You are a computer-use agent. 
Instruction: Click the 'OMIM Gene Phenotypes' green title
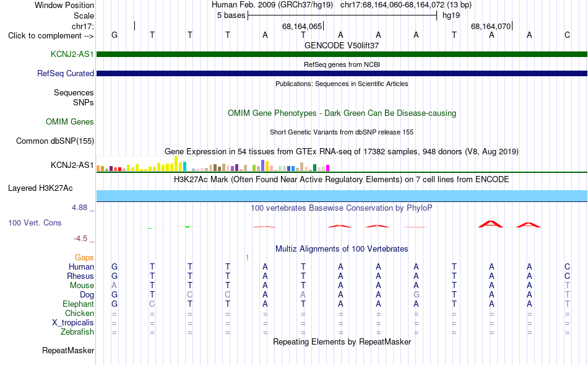[342, 113]
